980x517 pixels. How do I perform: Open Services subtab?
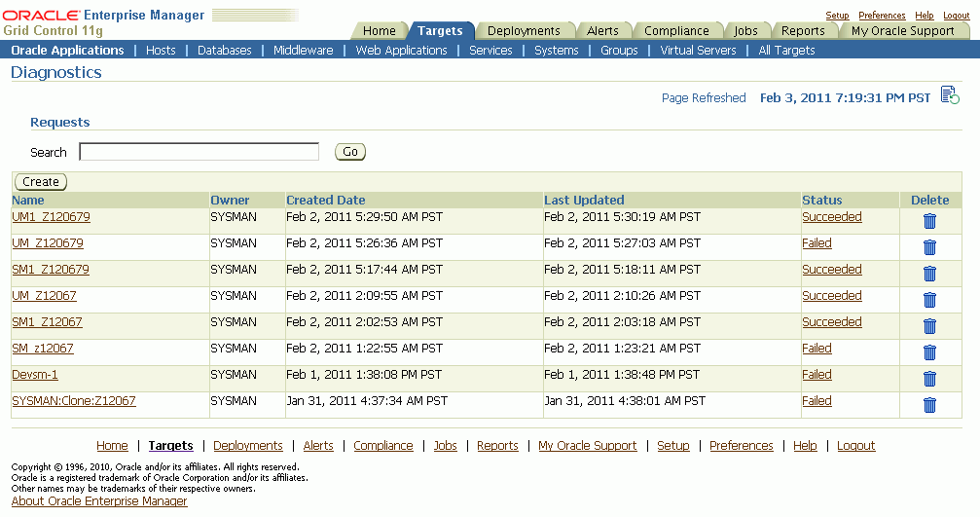[x=490, y=50]
